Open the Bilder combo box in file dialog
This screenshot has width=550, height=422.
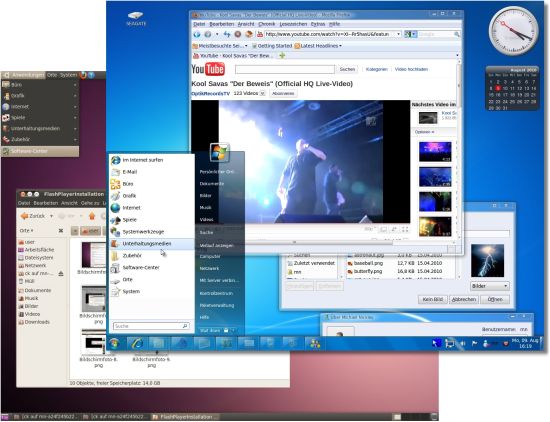(489, 286)
